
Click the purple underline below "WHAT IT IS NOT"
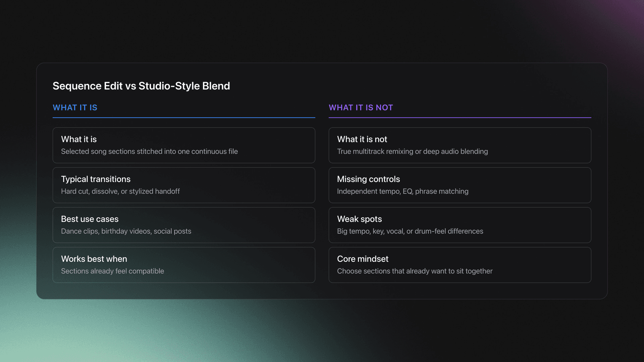[460, 118]
